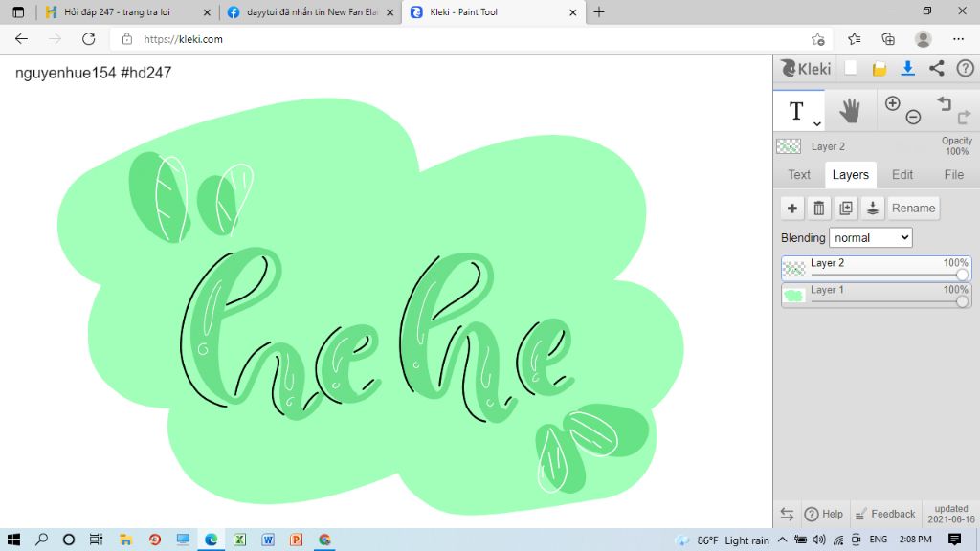
Task: Open tab actions menu at top left
Action: click(x=18, y=11)
